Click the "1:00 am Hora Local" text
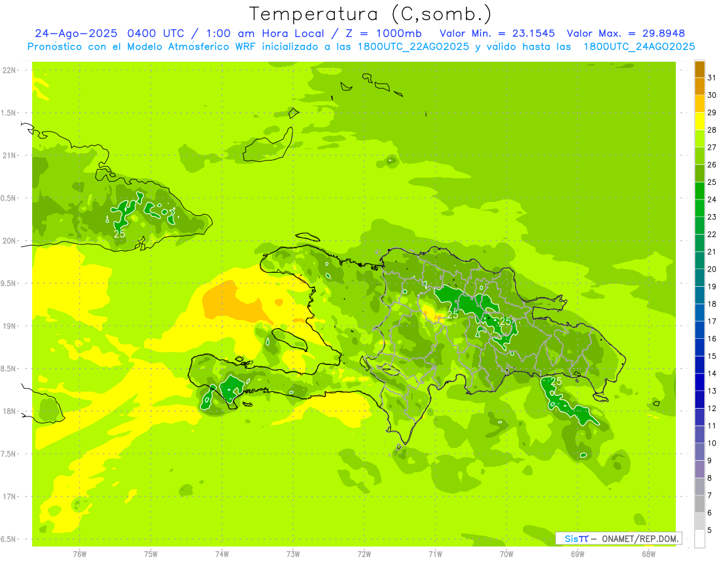This screenshot has width=728, height=562. 265,33
